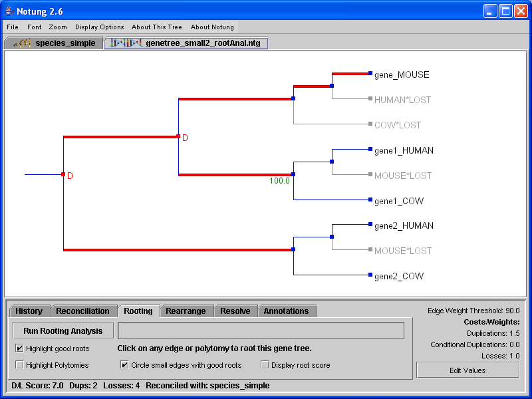Image resolution: width=532 pixels, height=399 pixels.
Task: Open the Display Options menu
Action: pos(99,27)
